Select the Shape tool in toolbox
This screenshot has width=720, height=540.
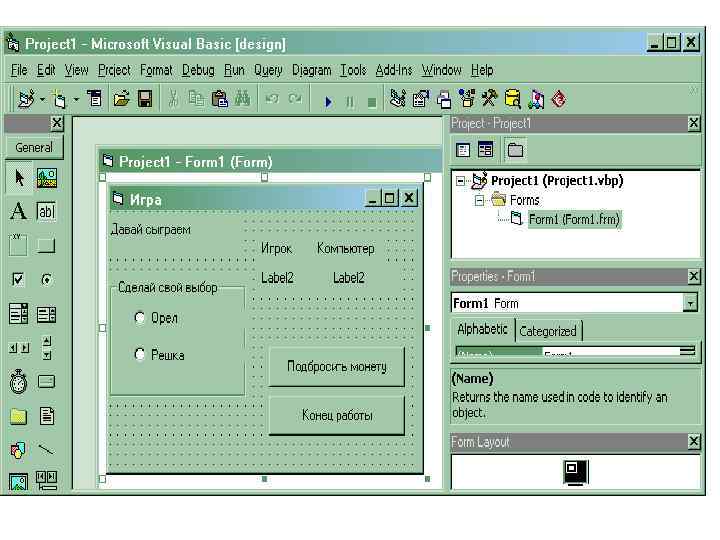pos(19,450)
